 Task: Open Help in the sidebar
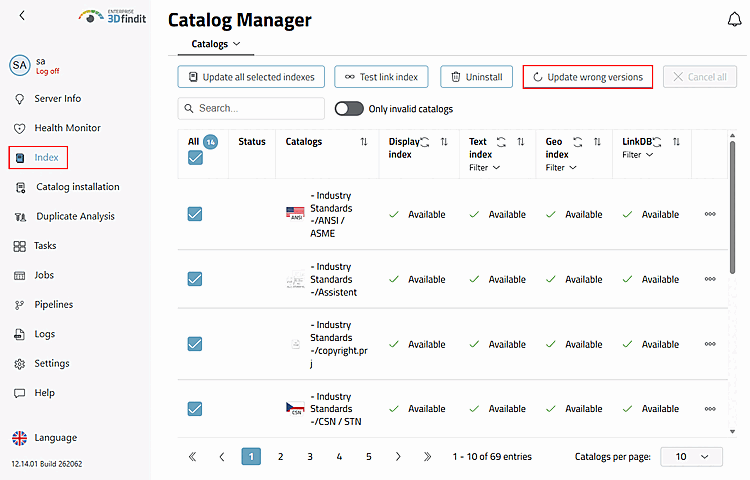[34, 393]
